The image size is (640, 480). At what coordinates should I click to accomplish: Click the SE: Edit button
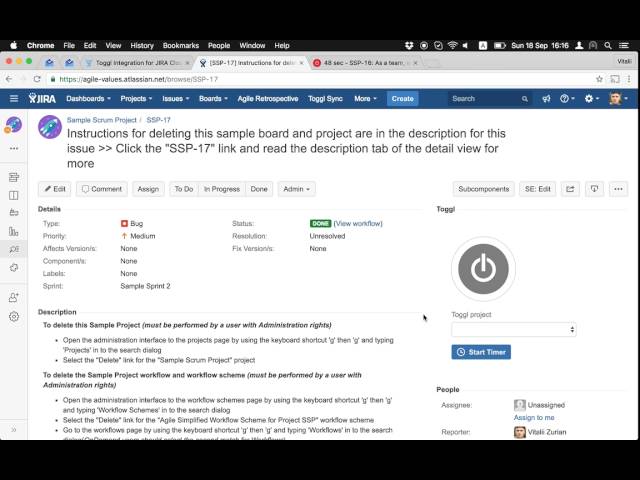coord(538,189)
